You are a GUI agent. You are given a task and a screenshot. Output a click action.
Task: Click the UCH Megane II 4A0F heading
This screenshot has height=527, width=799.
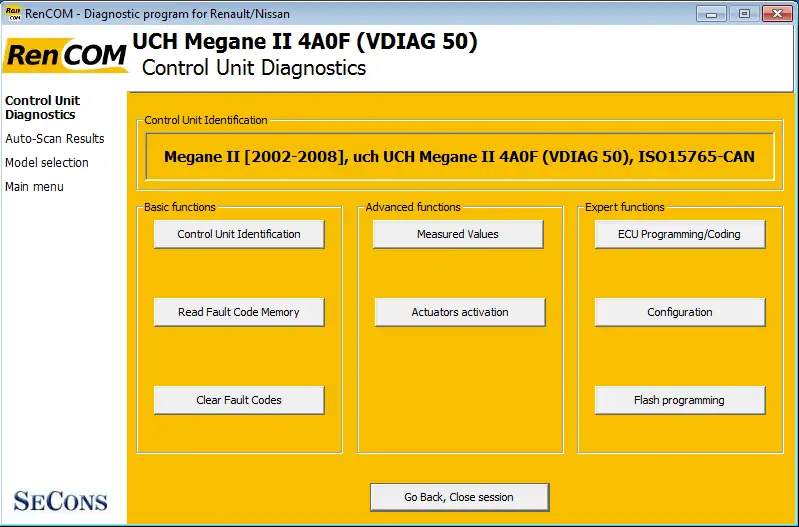(x=305, y=41)
